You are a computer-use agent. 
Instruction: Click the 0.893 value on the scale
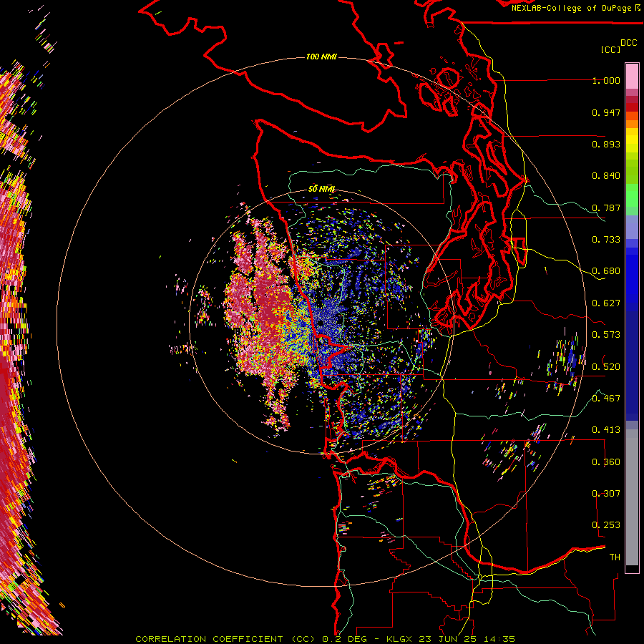(x=606, y=144)
